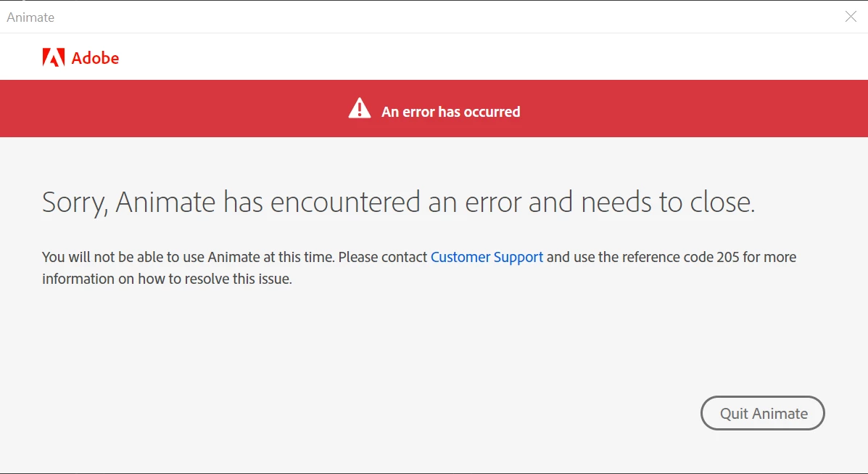Click 'information on how to resolve this issue' text
This screenshot has height=474, width=868.
pyautogui.click(x=167, y=279)
